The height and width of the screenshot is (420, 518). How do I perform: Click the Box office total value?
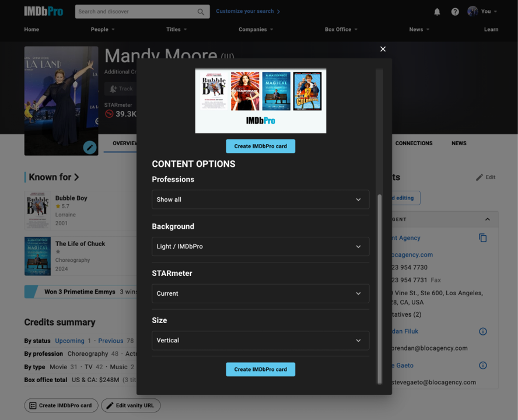(x=95, y=380)
